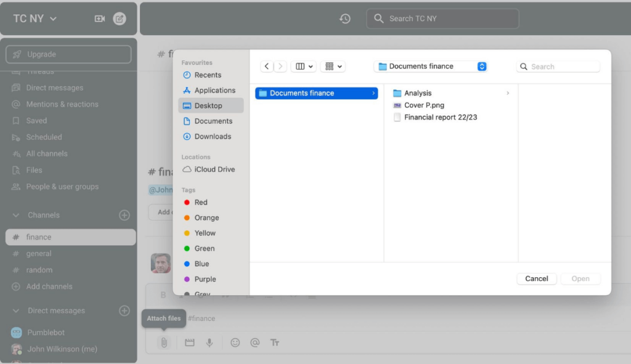Viewport: 631px width, 364px height.
Task: Click the @ mention icon in composer
Action: (x=254, y=342)
